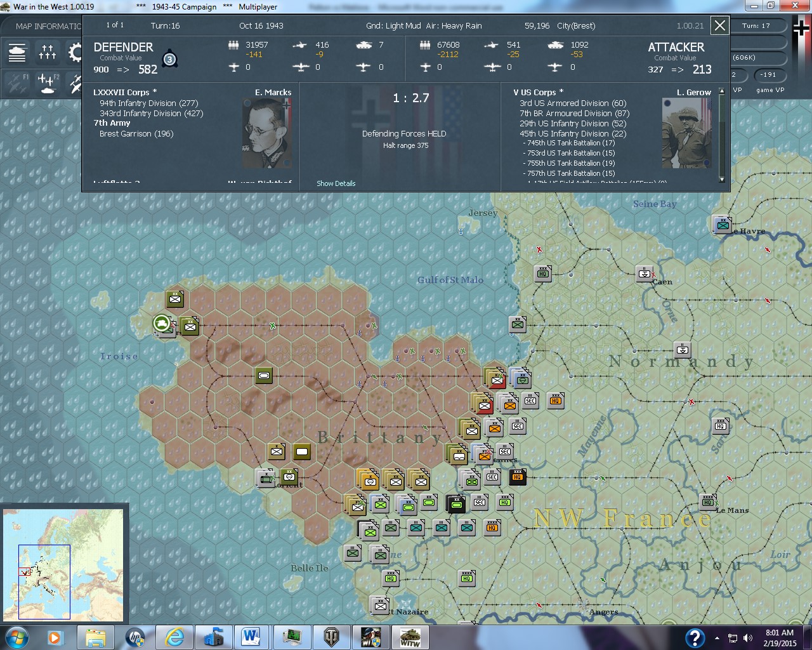Close the combat report window
The width and height of the screenshot is (812, 650).
pos(720,25)
